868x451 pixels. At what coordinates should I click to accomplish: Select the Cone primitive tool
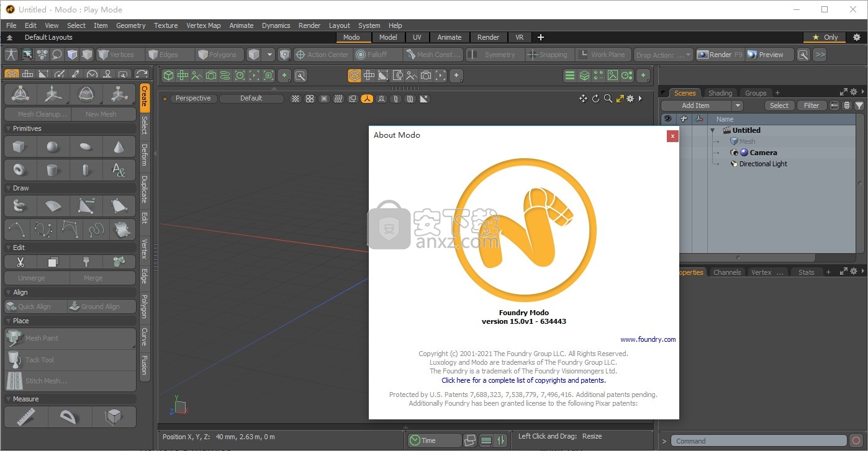click(x=119, y=147)
